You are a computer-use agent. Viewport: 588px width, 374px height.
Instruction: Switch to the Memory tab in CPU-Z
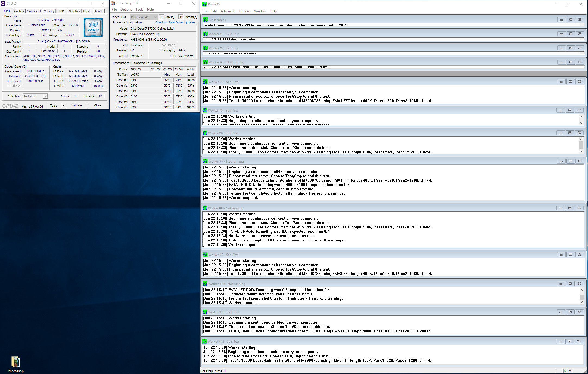[49, 11]
